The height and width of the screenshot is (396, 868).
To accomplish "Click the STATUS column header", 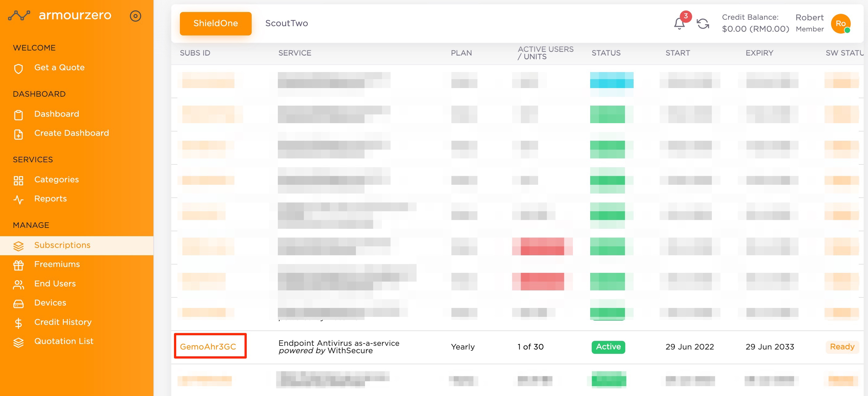I will 606,53.
